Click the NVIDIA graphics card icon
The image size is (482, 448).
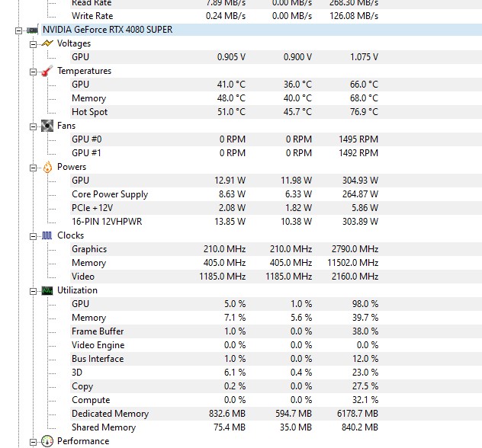point(33,30)
